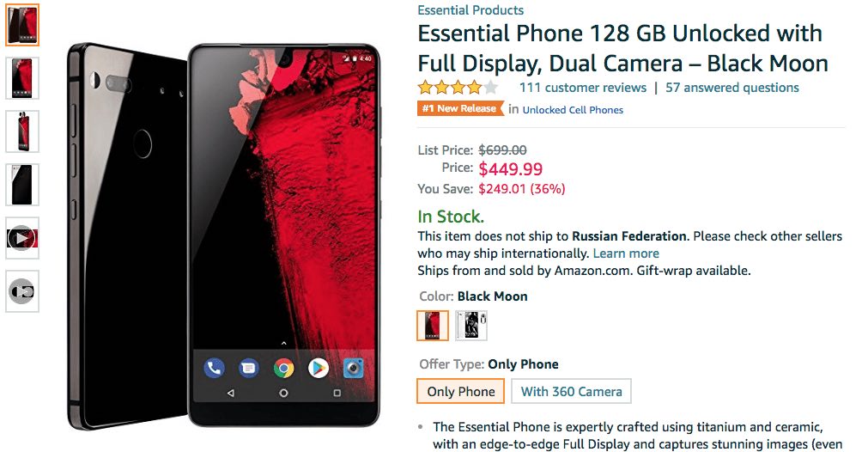Image resolution: width=868 pixels, height=452 pixels.
Task: Click the #1 New Release badge
Action: coord(460,108)
